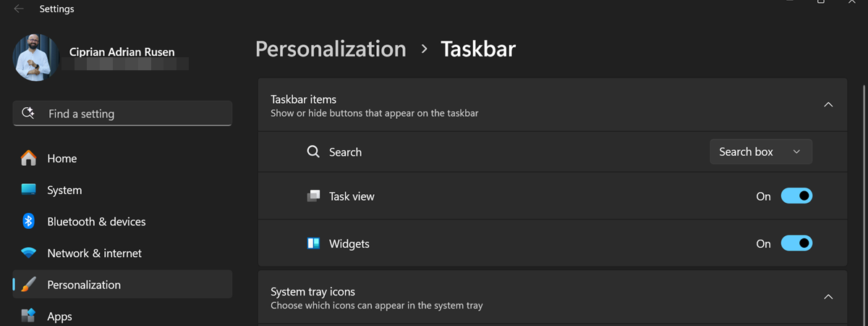
Task: Click the Task view icon
Action: click(x=313, y=196)
